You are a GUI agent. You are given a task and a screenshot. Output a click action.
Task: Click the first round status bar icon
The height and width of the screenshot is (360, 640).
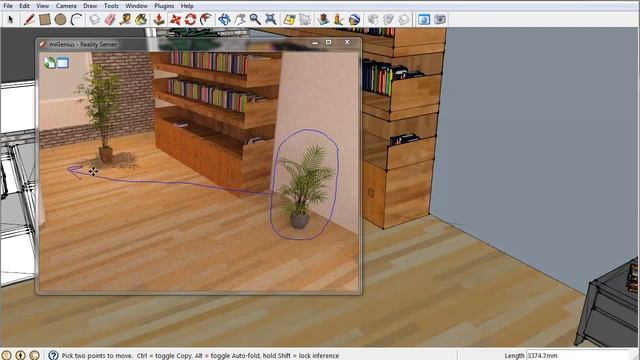[x=6, y=356]
